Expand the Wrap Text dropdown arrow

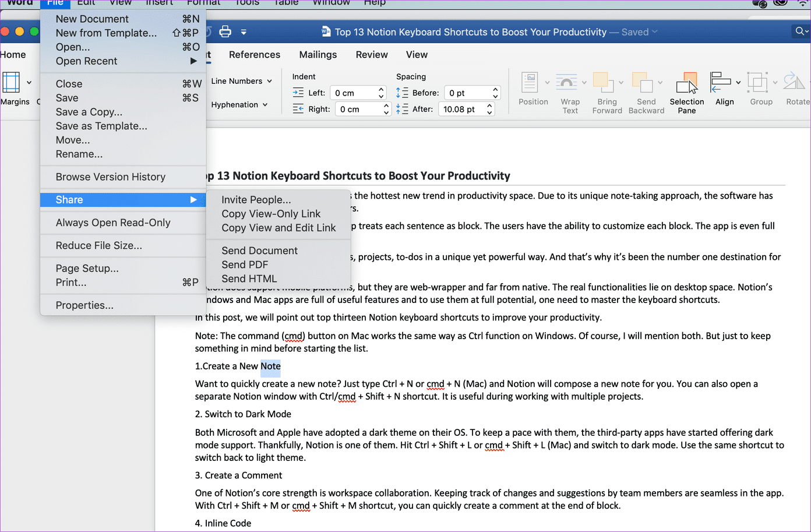584,83
